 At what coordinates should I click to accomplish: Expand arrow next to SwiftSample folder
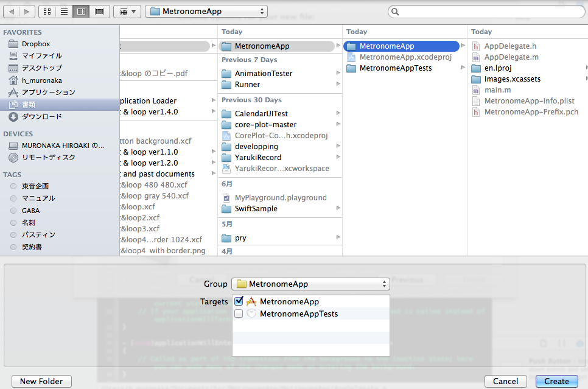pos(338,208)
